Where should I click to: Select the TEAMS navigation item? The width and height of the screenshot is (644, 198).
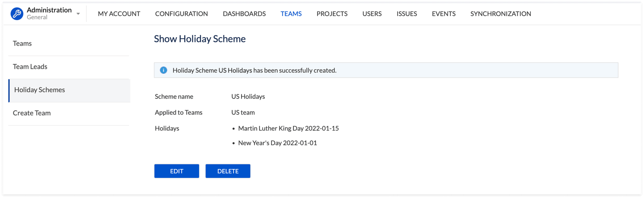(291, 14)
